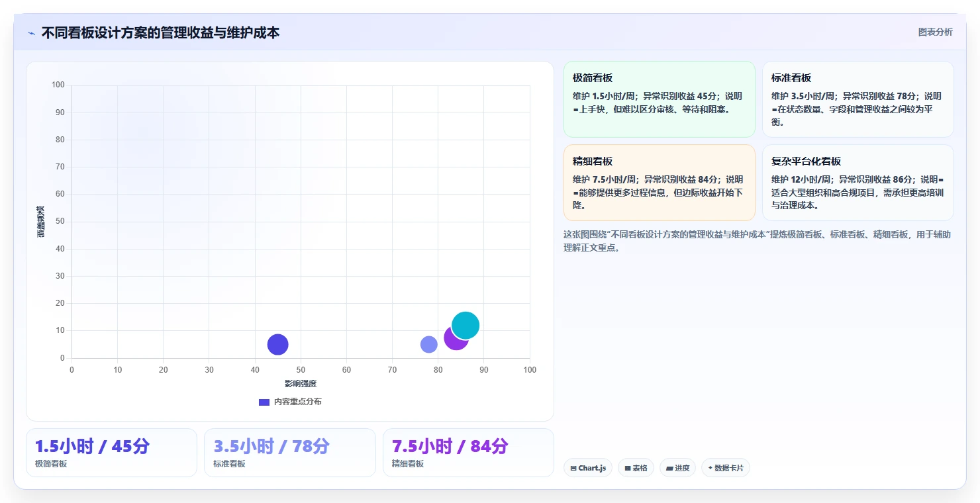
Task: Click the page title 不同看板设计方案的管理收益与维护成本
Action: (x=160, y=32)
